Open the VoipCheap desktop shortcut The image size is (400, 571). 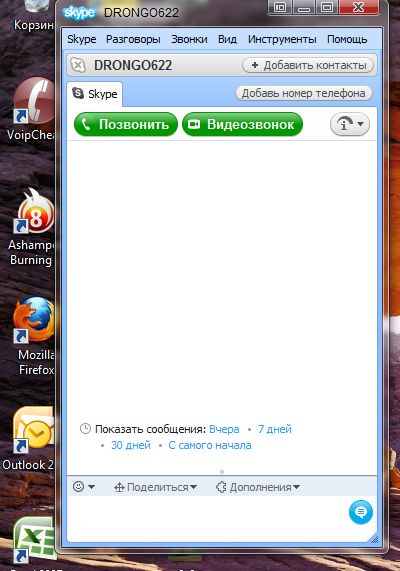pos(32,109)
